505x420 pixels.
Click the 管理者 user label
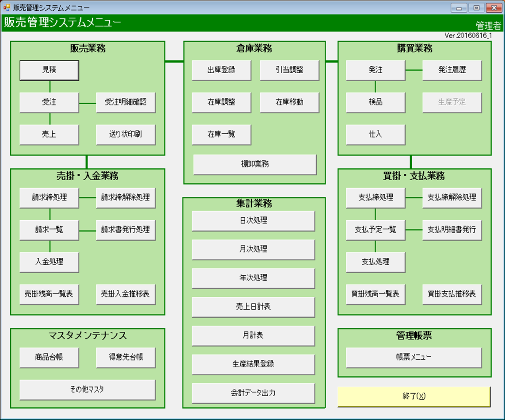point(488,26)
